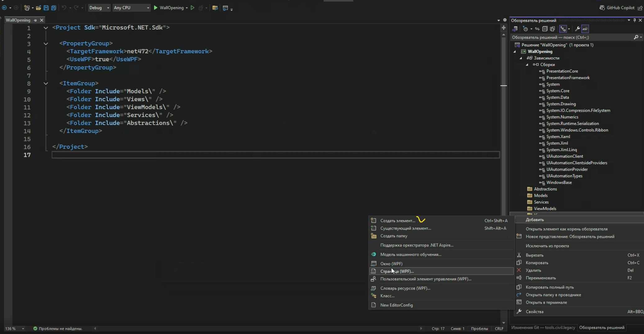Screen dimensions: 644x334
Task: Switch to the WallOpening editor tab
Action: coord(18,20)
